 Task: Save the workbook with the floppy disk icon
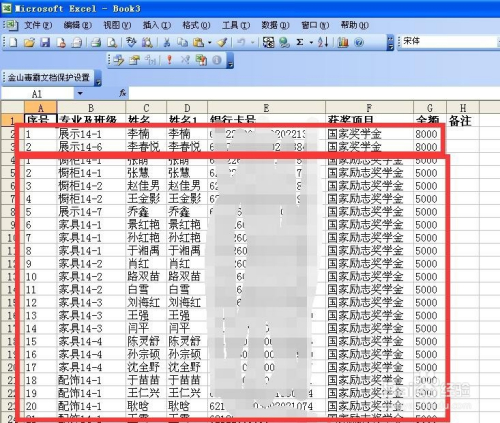click(45, 42)
